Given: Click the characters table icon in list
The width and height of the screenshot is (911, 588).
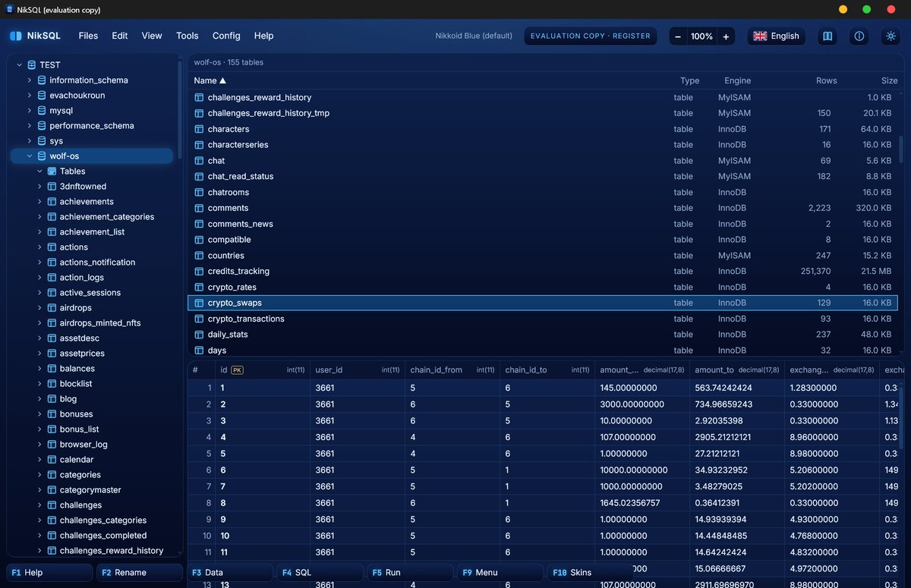Looking at the screenshot, I should coord(200,129).
